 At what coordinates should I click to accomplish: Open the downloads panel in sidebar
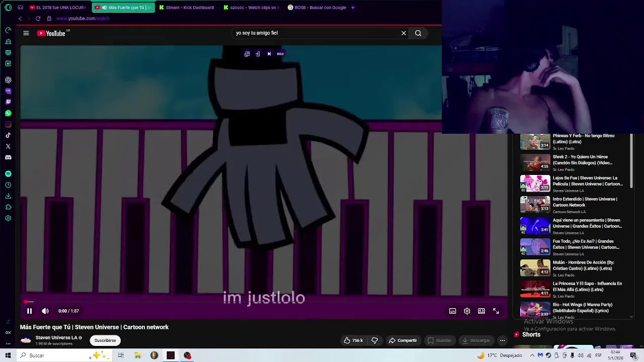[x=8, y=196]
